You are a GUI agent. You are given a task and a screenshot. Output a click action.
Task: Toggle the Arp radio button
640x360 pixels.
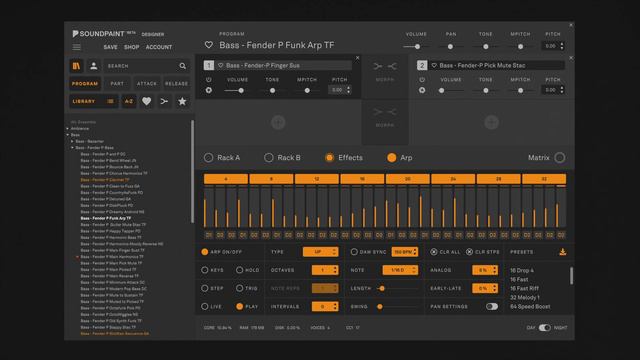[391, 158]
